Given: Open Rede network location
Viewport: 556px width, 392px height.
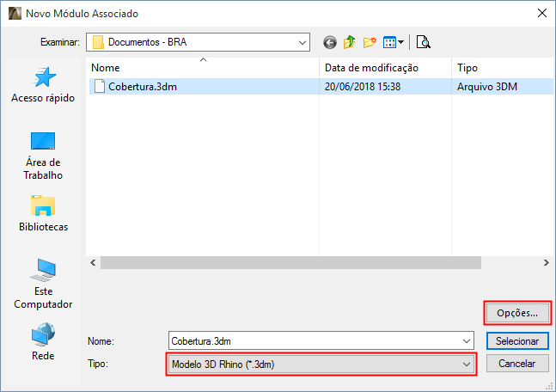Looking at the screenshot, I should 43,341.
